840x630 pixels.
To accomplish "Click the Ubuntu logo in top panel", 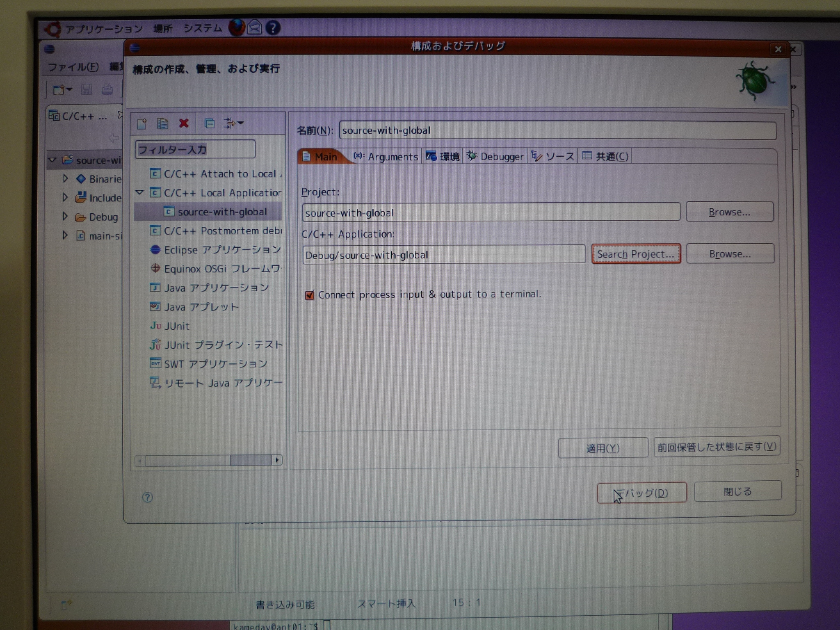I will pyautogui.click(x=53, y=29).
